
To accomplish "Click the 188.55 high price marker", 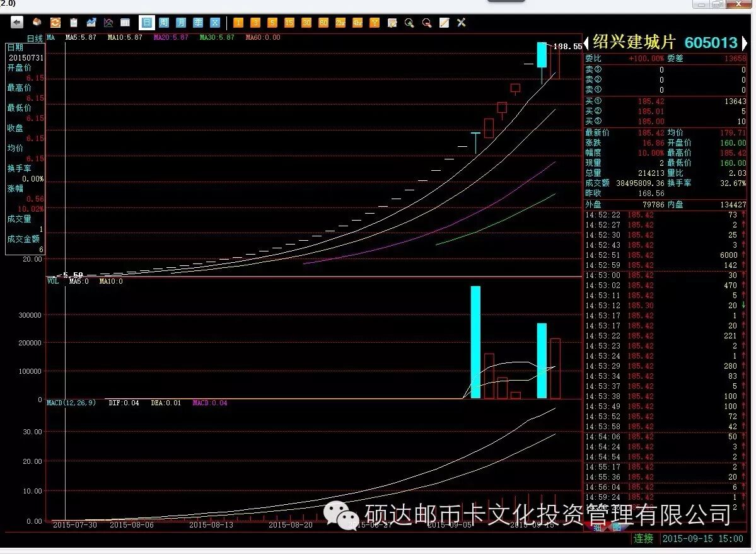I will coord(567,46).
